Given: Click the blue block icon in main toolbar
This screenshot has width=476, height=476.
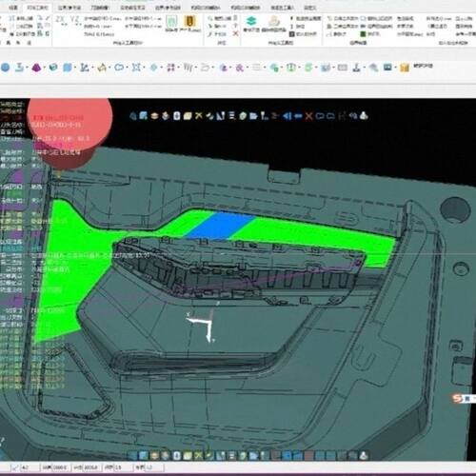Looking at the screenshot, I should (68, 68).
